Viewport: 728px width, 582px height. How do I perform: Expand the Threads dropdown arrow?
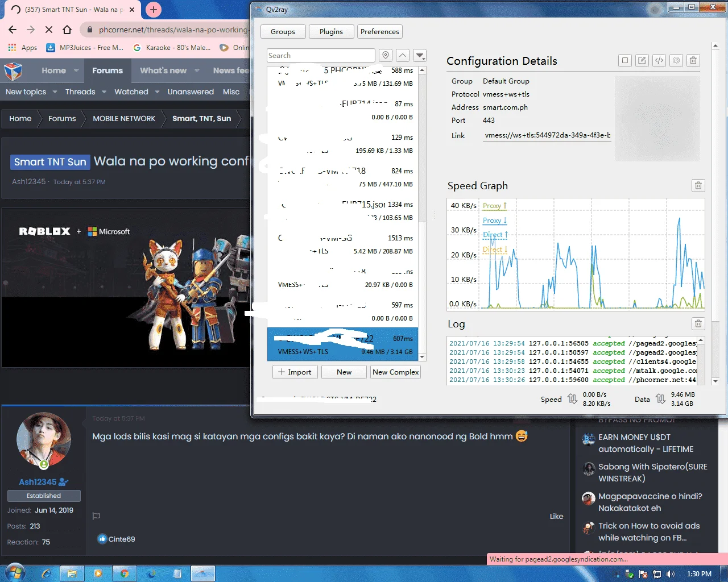click(104, 92)
